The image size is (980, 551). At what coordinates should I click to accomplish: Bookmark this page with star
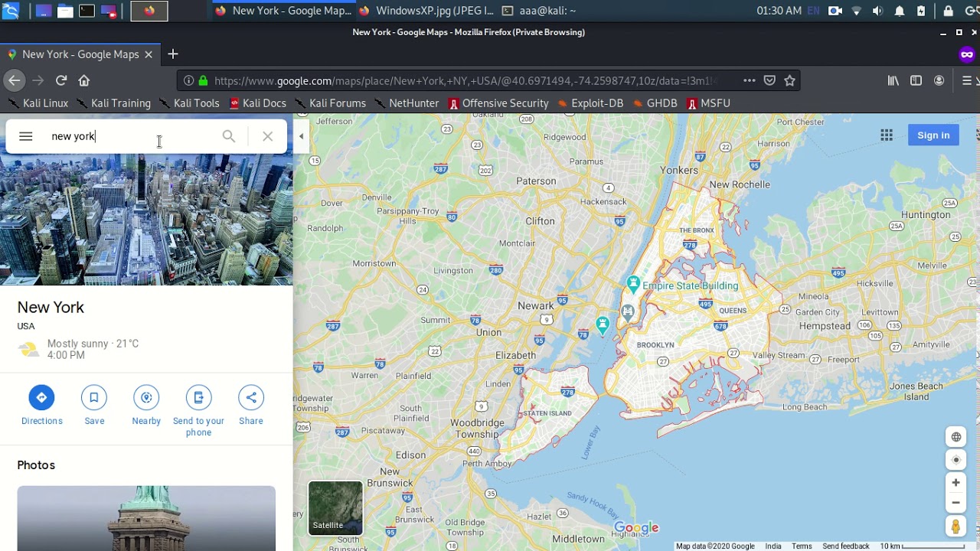click(790, 80)
